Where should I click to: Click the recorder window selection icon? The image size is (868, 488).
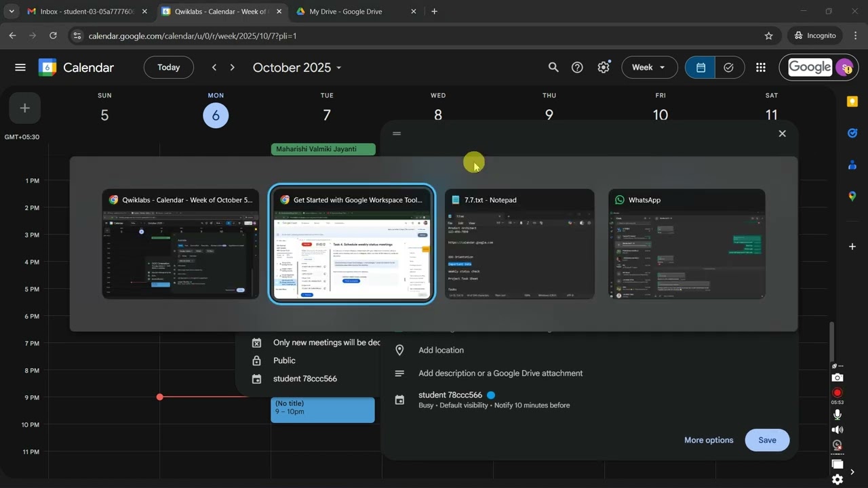tap(837, 464)
